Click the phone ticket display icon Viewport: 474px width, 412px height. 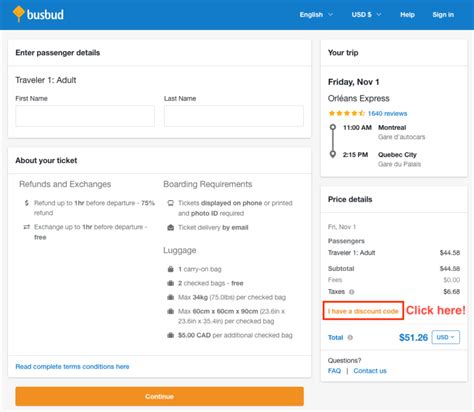[171, 203]
